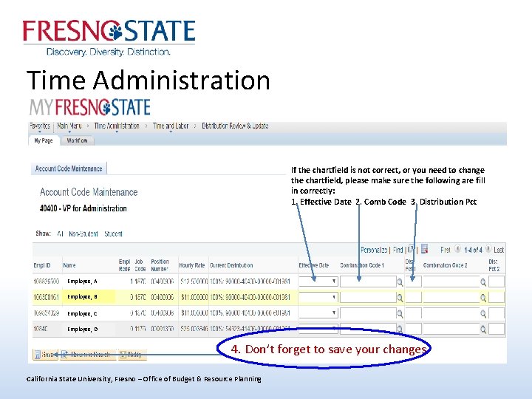The image size is (532, 399).
Task: Click Dist Pct 2 field for Employee, A
Action: (x=497, y=282)
